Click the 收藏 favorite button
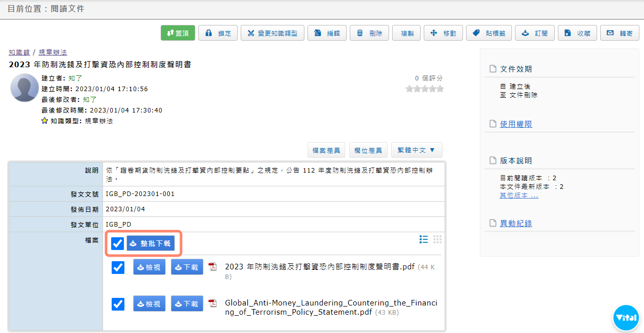 coord(577,33)
